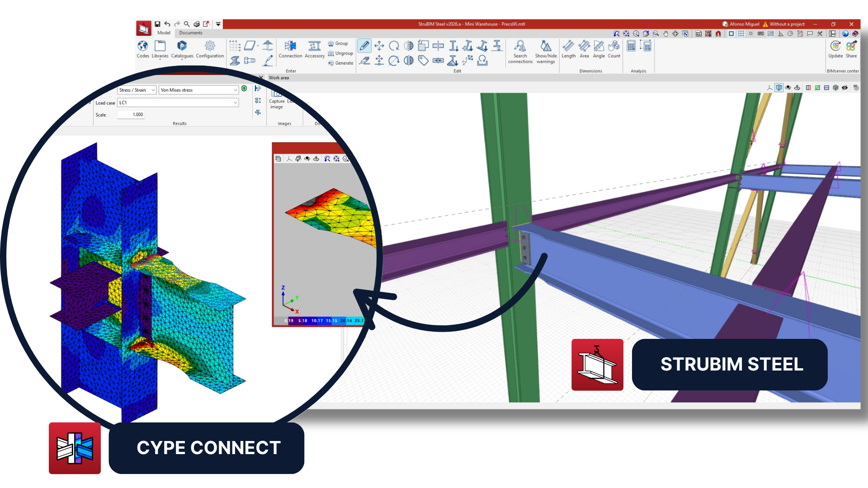Switch to the Documents tab
Screen dimensions: 868x488
[x=190, y=33]
